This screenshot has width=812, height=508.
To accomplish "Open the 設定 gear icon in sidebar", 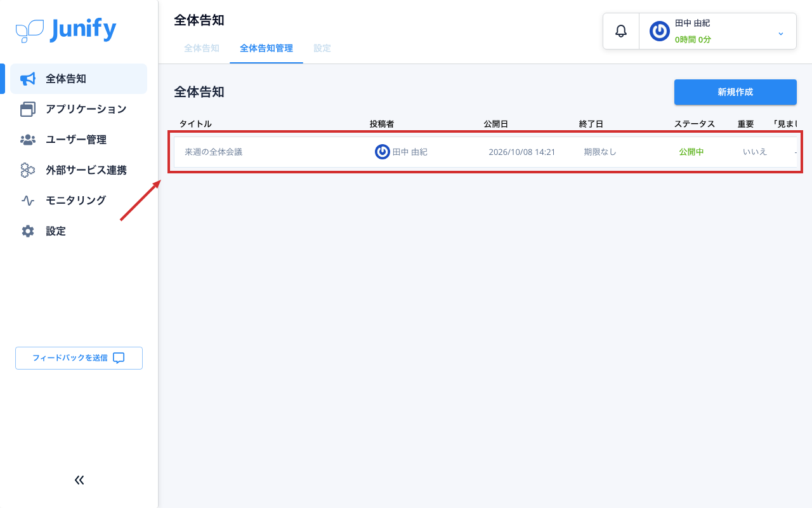I will pyautogui.click(x=28, y=231).
